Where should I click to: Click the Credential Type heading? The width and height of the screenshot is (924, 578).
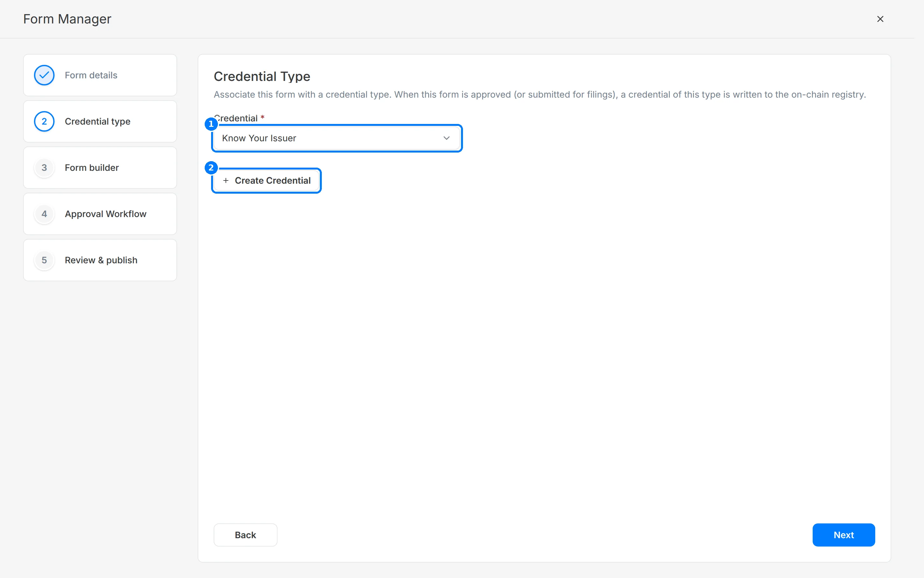tap(262, 76)
